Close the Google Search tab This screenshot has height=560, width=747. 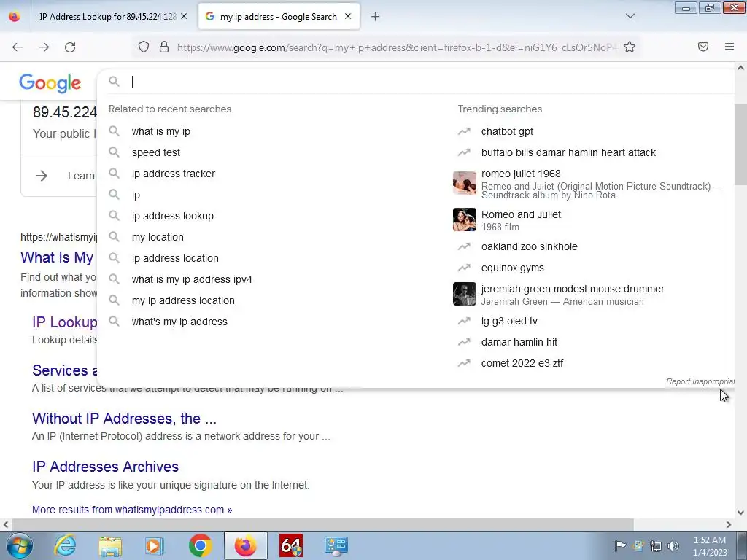coord(348,16)
